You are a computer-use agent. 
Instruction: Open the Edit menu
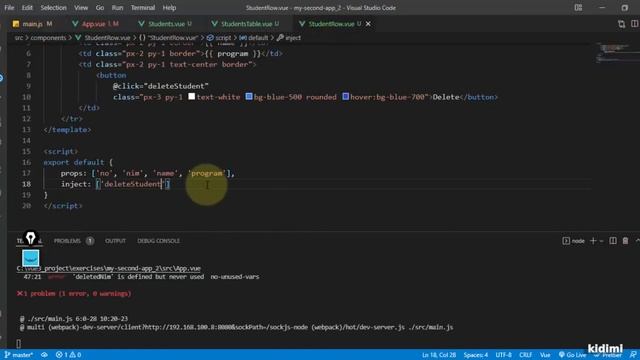[x=27, y=8]
